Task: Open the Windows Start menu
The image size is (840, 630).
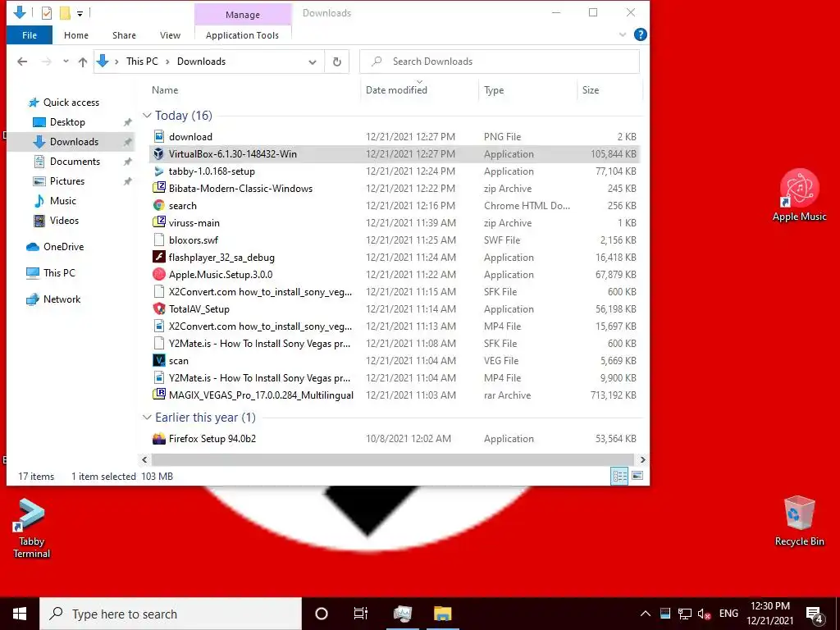Action: (x=20, y=614)
